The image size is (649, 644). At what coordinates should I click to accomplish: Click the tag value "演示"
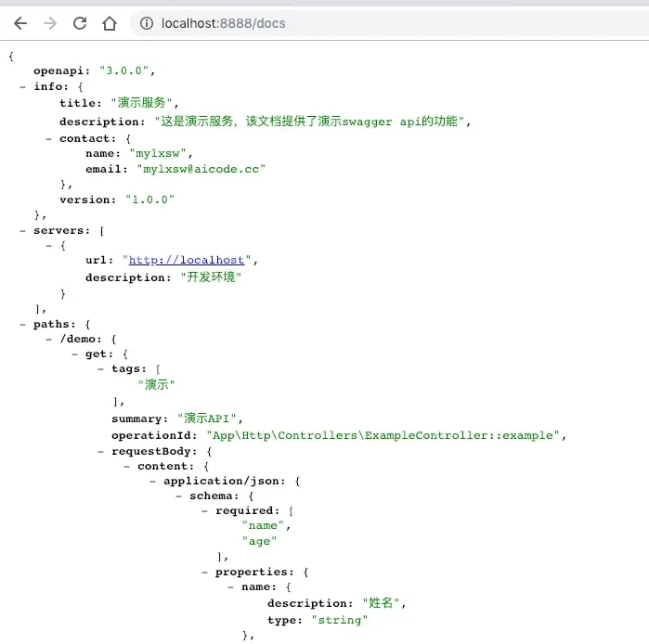click(x=157, y=385)
